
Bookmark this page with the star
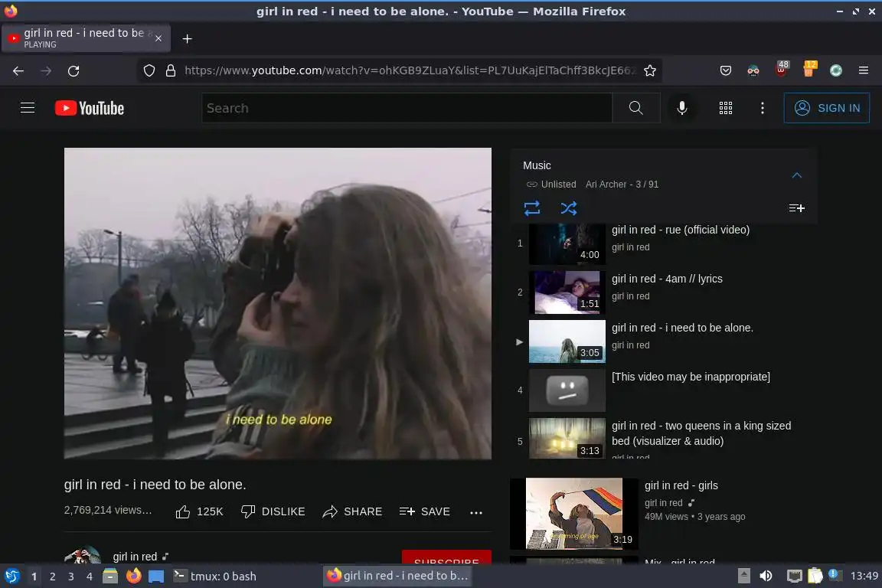(x=650, y=71)
